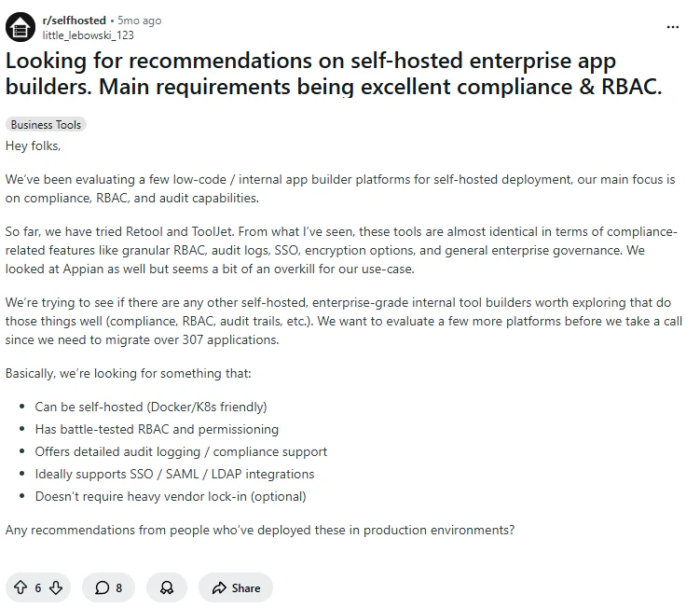Open little_lebowski_123's user profile
700x608 pixels.
point(88,35)
